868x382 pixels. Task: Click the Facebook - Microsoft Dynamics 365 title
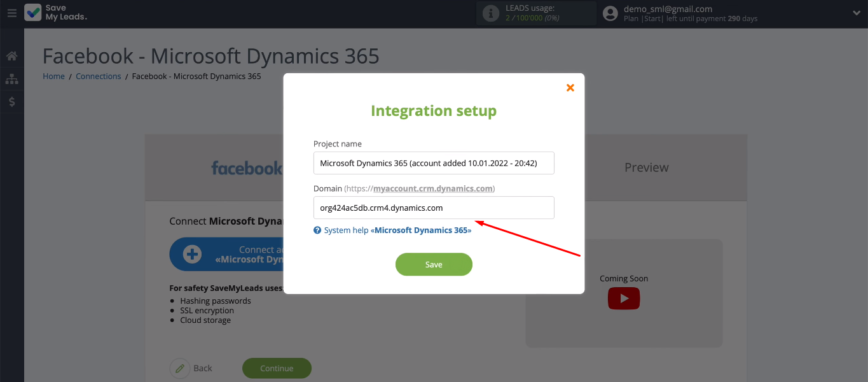pos(211,56)
